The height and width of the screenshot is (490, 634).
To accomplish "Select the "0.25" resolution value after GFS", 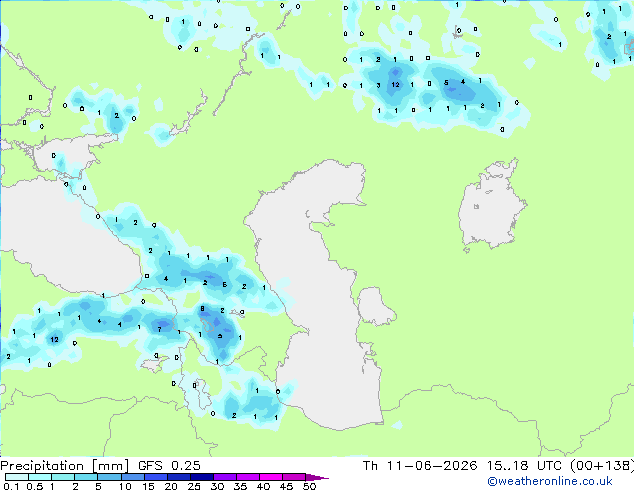I will coord(186,466).
